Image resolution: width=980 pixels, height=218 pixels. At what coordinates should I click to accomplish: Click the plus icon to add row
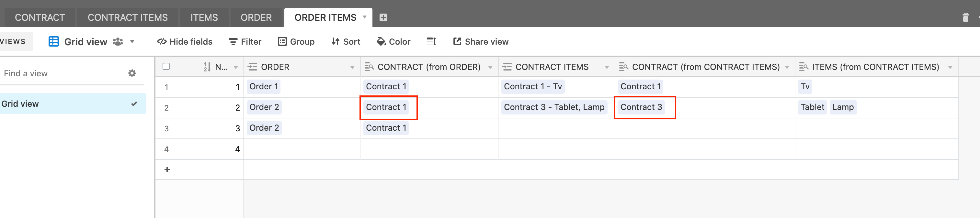click(x=167, y=169)
